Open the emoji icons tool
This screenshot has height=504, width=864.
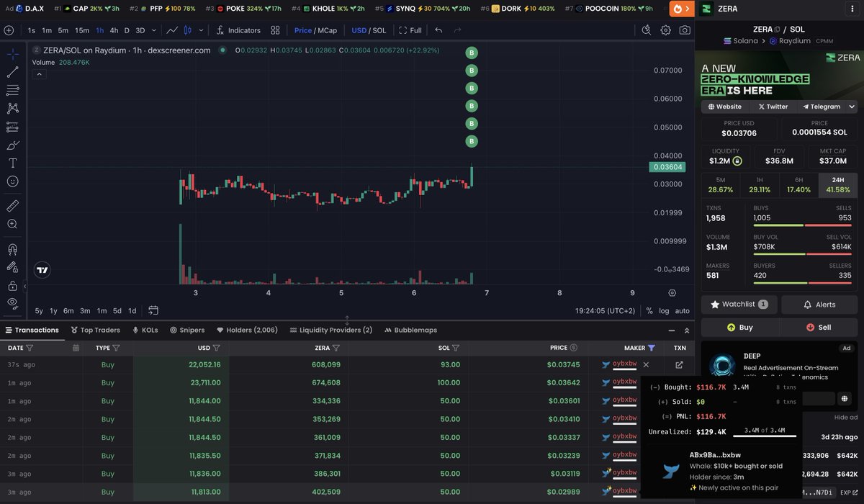click(x=12, y=181)
